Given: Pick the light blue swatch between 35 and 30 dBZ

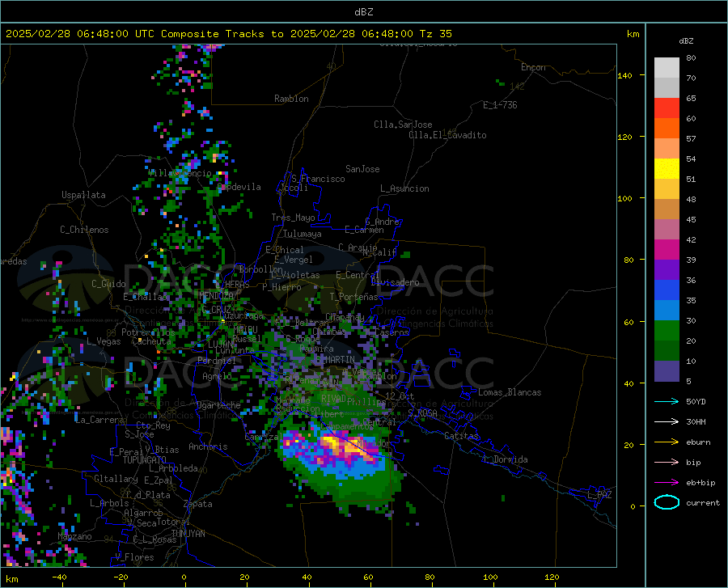Looking at the screenshot, I should point(667,311).
